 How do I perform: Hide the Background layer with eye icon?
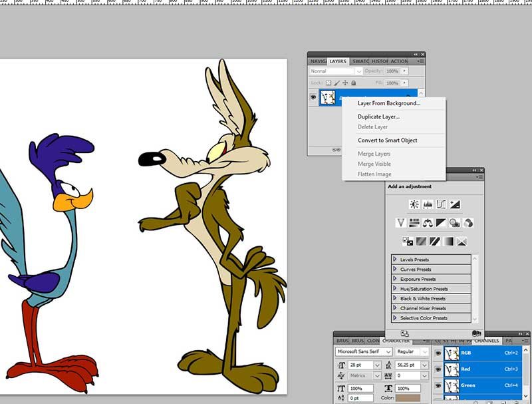[x=313, y=97]
